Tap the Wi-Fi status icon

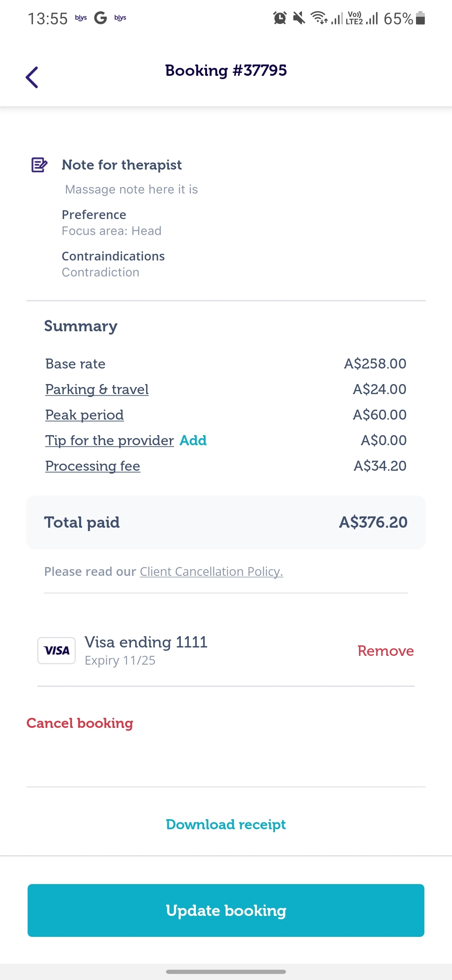click(x=319, y=18)
